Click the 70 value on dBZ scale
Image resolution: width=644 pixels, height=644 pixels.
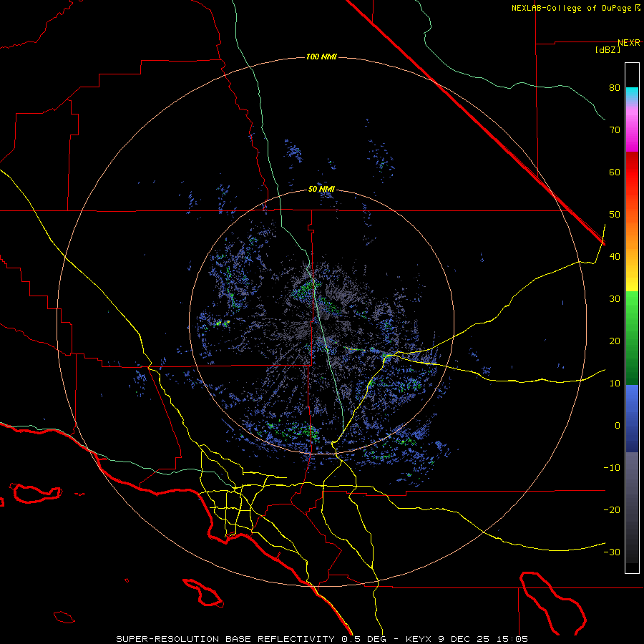[615, 130]
